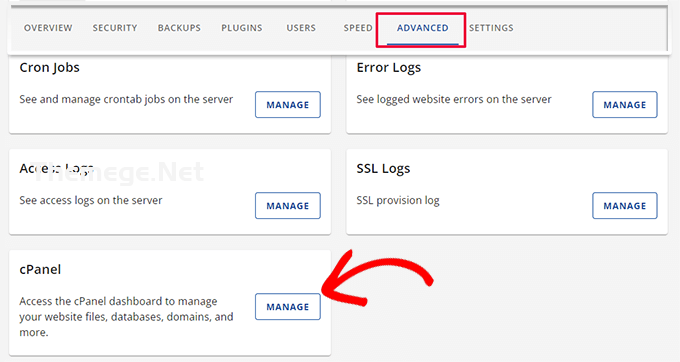Click the highlighted Advanced tab
Viewport: 680px width, 362px height.
coord(422,28)
